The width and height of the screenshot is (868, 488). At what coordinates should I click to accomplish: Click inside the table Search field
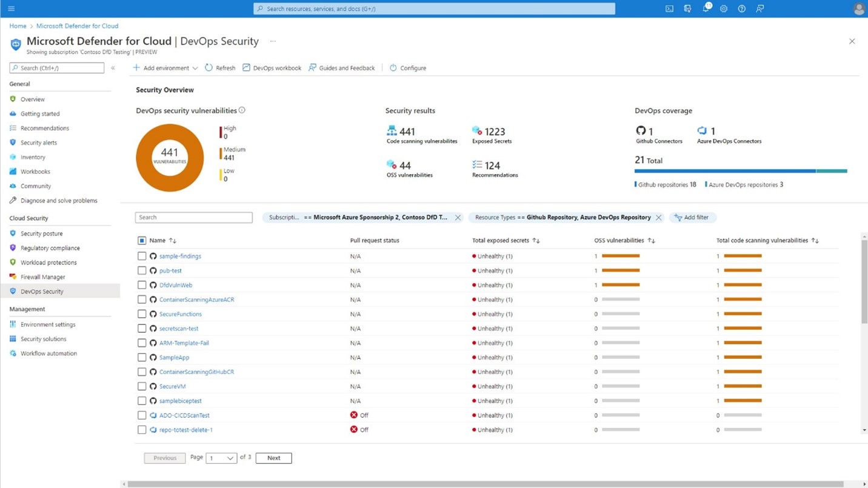pos(193,217)
